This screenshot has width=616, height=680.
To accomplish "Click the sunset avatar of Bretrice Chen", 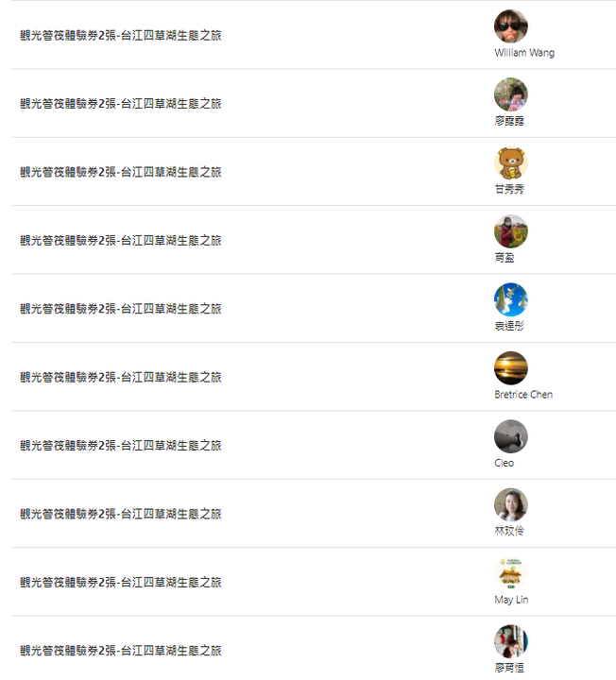I will coord(510,368).
